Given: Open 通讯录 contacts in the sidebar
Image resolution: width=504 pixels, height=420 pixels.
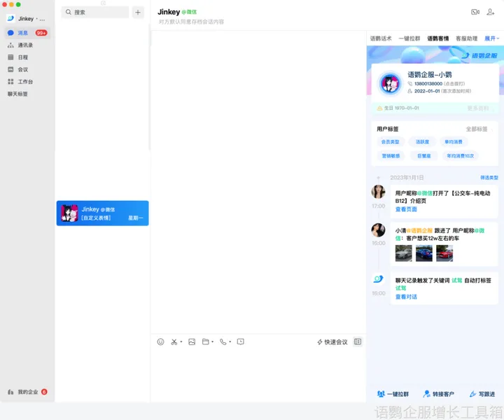Looking at the screenshot, I should [25, 45].
